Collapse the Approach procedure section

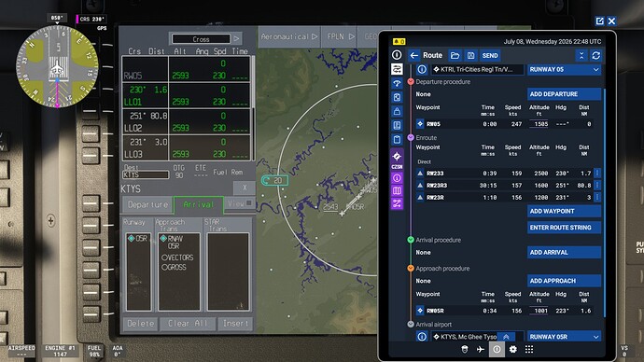point(411,268)
